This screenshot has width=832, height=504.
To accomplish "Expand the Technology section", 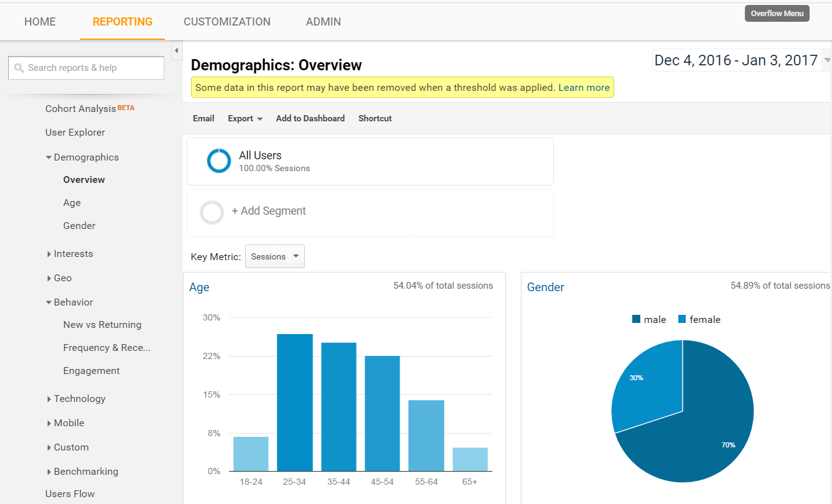I will (77, 399).
